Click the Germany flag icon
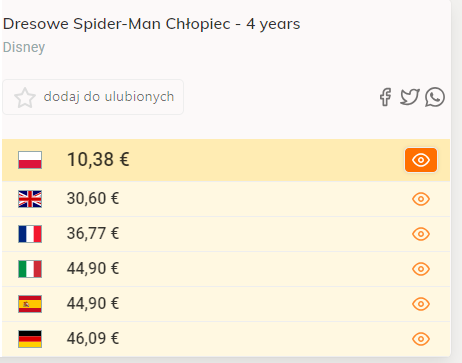 point(30,339)
